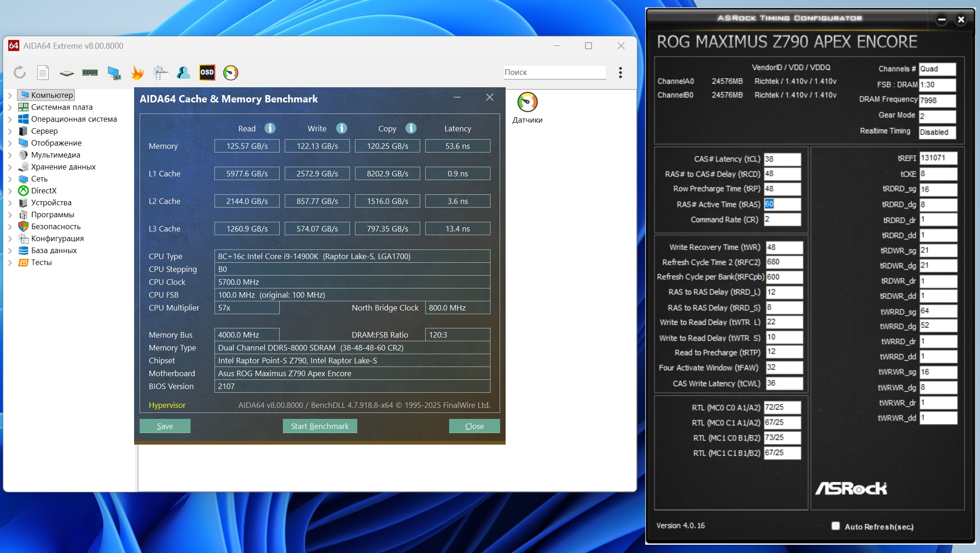Expand the Тесты tree node
Image resolution: width=980 pixels, height=553 pixels.
pyautogui.click(x=10, y=262)
